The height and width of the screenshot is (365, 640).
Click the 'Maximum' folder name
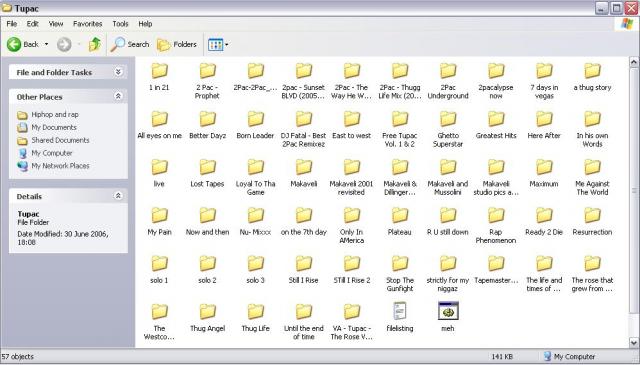(544, 184)
